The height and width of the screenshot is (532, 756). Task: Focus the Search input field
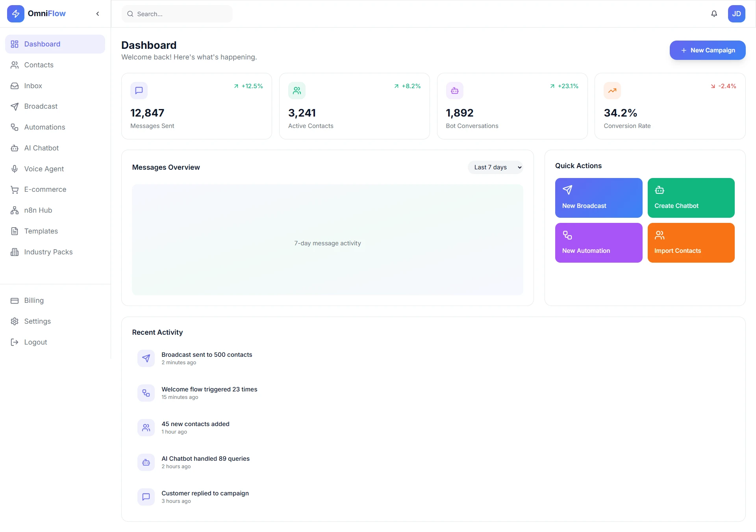pos(177,14)
